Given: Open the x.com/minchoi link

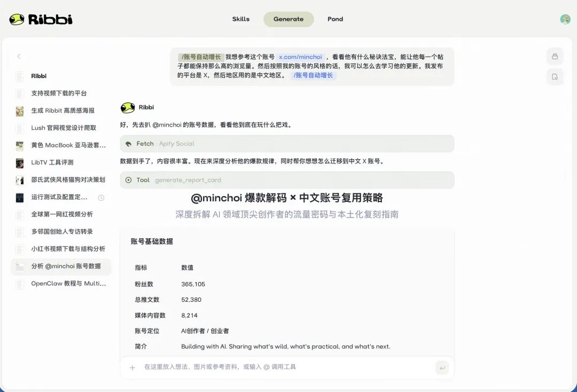Looking at the screenshot, I should click(300, 57).
